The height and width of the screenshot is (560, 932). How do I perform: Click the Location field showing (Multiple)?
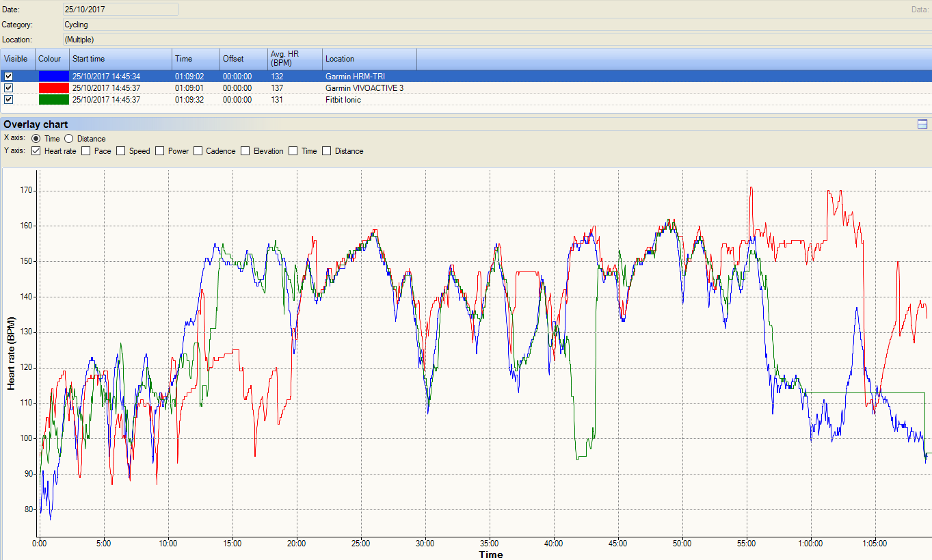pyautogui.click(x=497, y=40)
